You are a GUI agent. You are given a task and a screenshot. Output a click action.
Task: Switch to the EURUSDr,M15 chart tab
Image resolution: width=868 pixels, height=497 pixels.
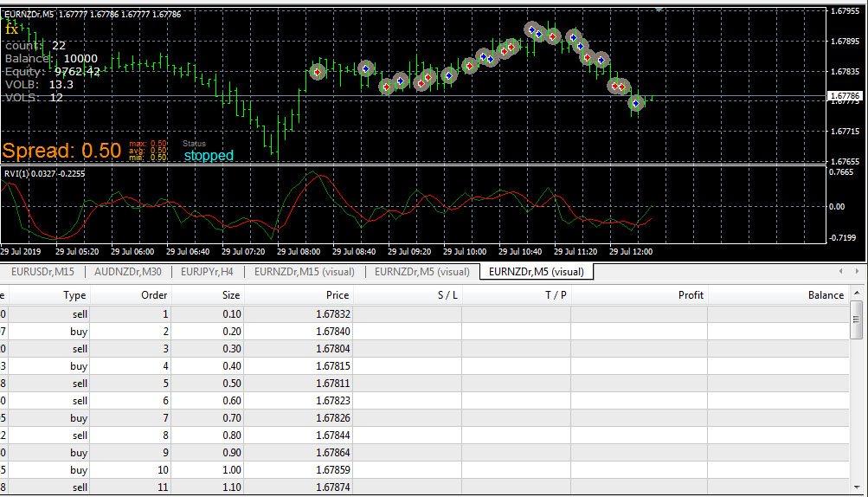[x=42, y=272]
